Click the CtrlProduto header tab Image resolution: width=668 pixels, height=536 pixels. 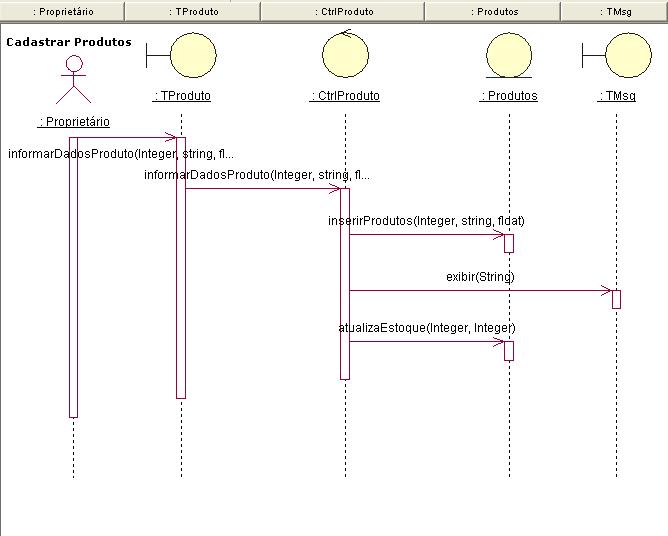click(x=342, y=12)
